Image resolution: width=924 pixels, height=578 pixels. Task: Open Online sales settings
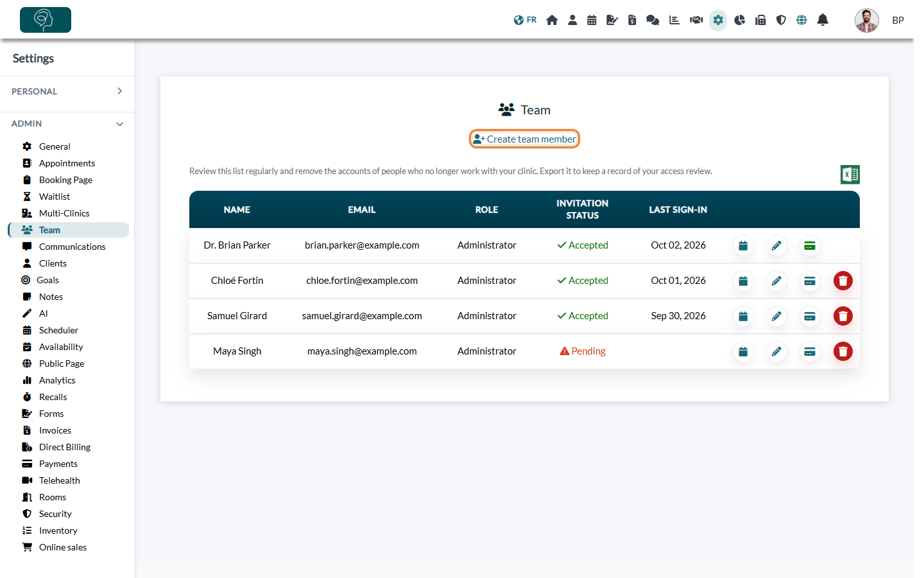[x=63, y=547]
